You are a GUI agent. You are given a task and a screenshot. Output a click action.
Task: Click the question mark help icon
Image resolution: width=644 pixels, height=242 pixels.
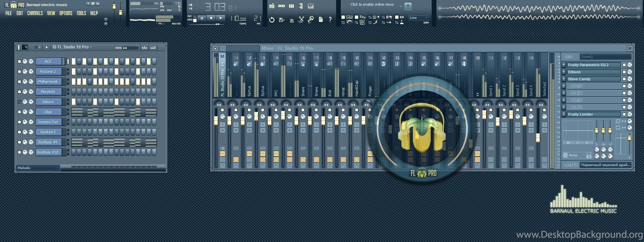point(330,20)
